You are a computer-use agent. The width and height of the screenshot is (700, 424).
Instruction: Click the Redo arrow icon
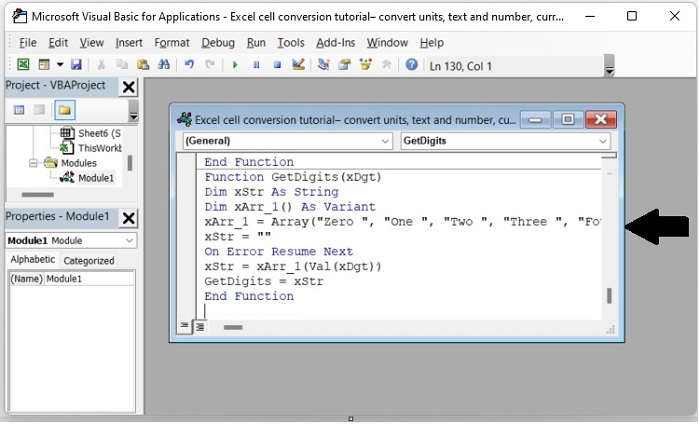tap(210, 65)
